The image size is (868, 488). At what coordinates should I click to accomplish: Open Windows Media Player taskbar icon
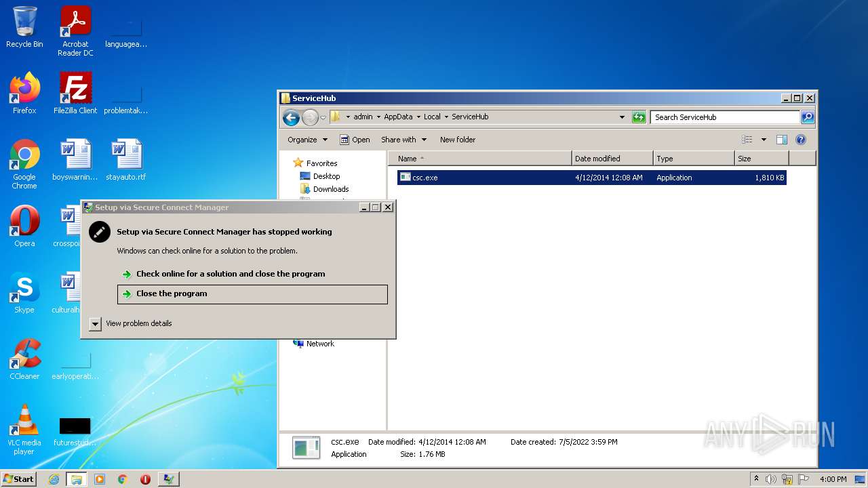(100, 479)
